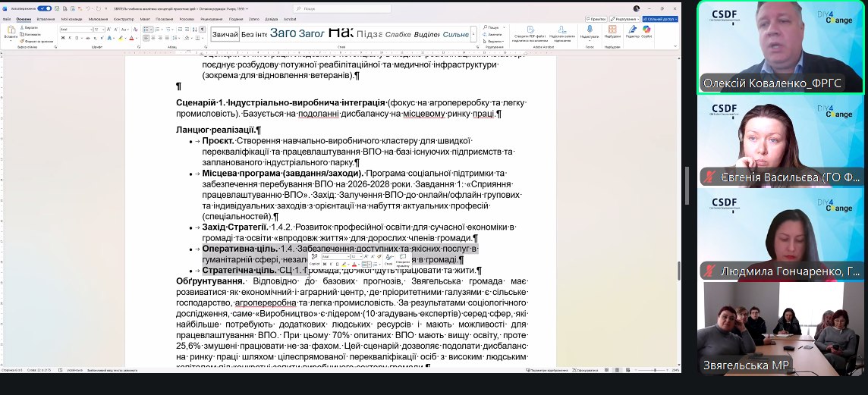
Task: Switch to the Рецензування tab
Action: click(x=212, y=19)
